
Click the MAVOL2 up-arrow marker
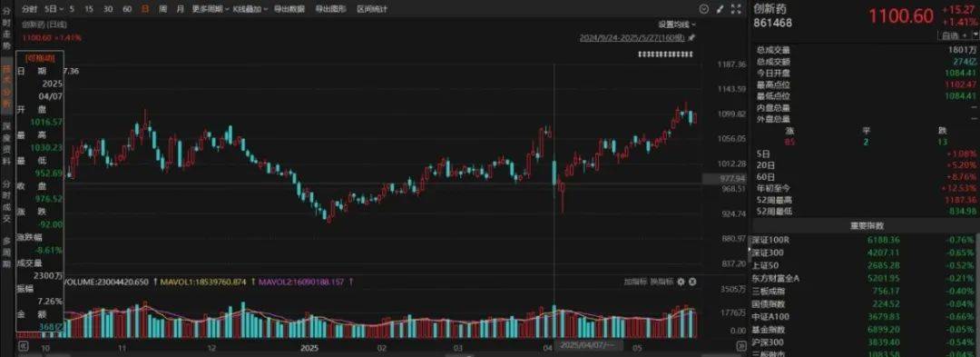(350, 282)
